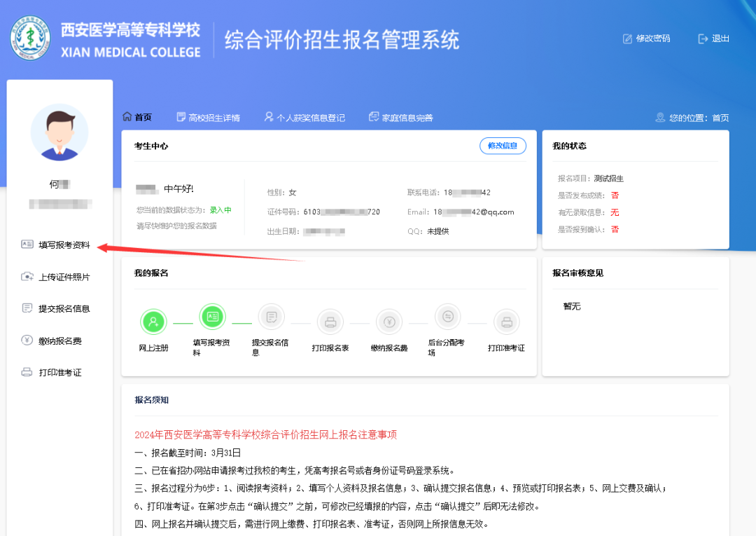The width and height of the screenshot is (756, 536).
Task: Click the user avatar picture
Action: 59,132
